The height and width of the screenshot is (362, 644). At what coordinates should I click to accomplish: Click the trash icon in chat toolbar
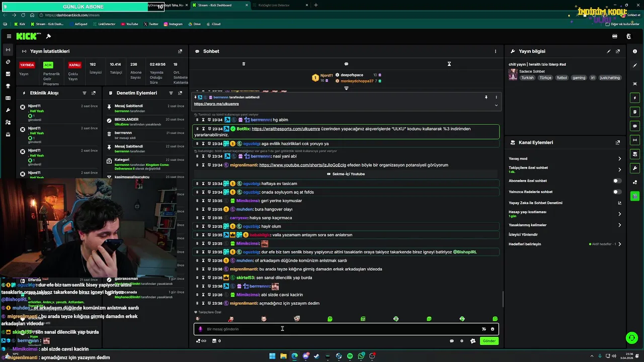[244, 64]
